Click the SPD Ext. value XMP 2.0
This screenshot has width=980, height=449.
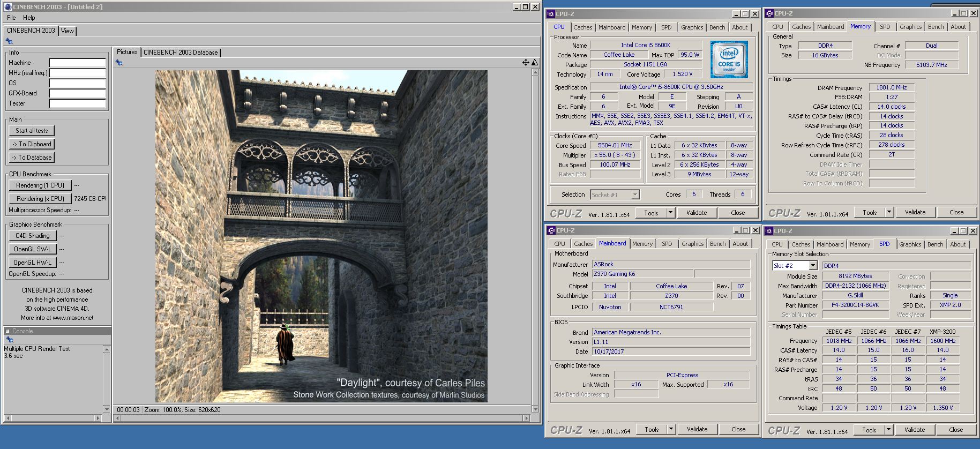click(951, 305)
